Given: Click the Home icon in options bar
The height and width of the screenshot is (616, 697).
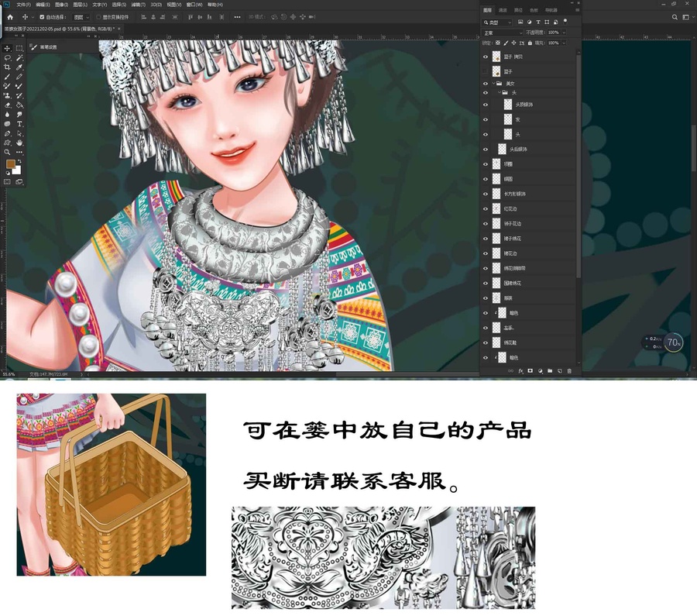Looking at the screenshot, I should coord(10,17).
